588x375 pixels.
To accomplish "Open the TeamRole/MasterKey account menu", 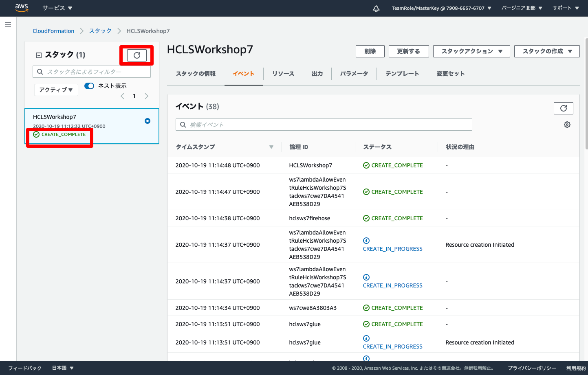I will 442,8.
